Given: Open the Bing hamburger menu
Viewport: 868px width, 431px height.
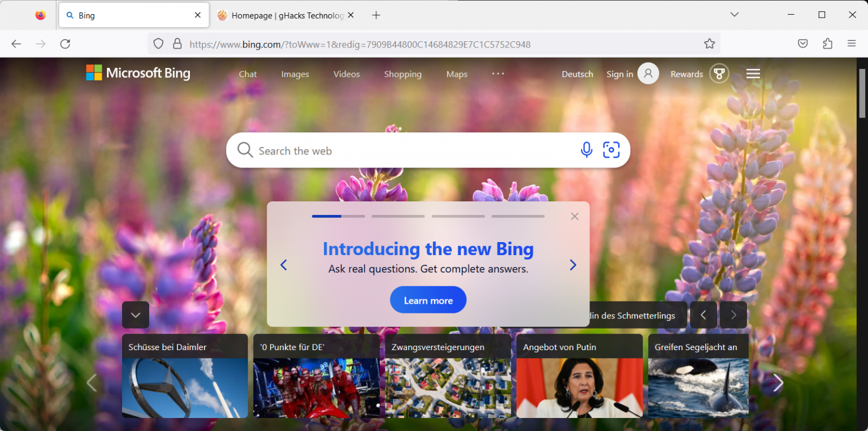Looking at the screenshot, I should pyautogui.click(x=753, y=73).
